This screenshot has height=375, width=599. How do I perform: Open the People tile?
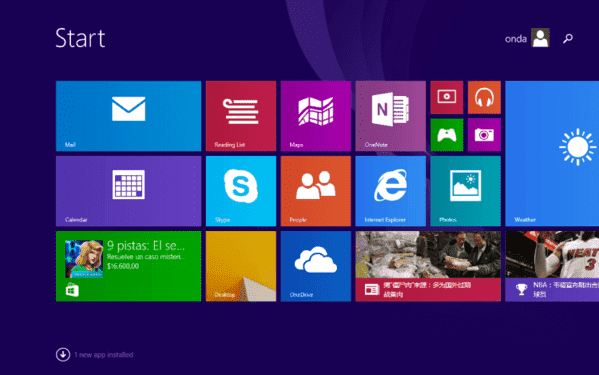pyautogui.click(x=316, y=191)
